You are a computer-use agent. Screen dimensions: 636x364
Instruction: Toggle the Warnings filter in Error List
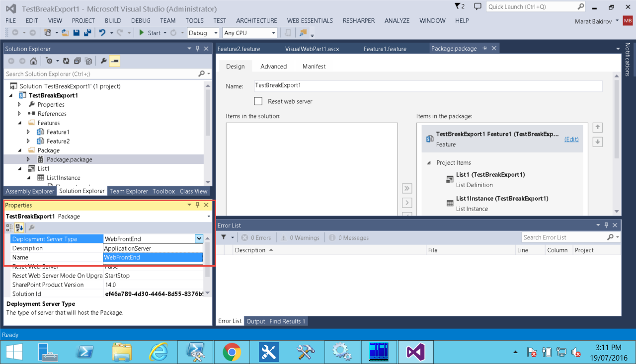coord(301,238)
